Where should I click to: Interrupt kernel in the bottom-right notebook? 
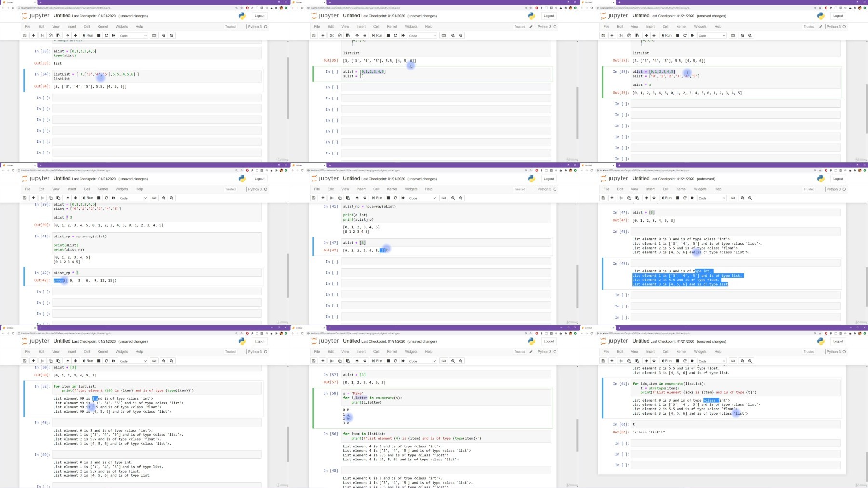[x=678, y=361]
